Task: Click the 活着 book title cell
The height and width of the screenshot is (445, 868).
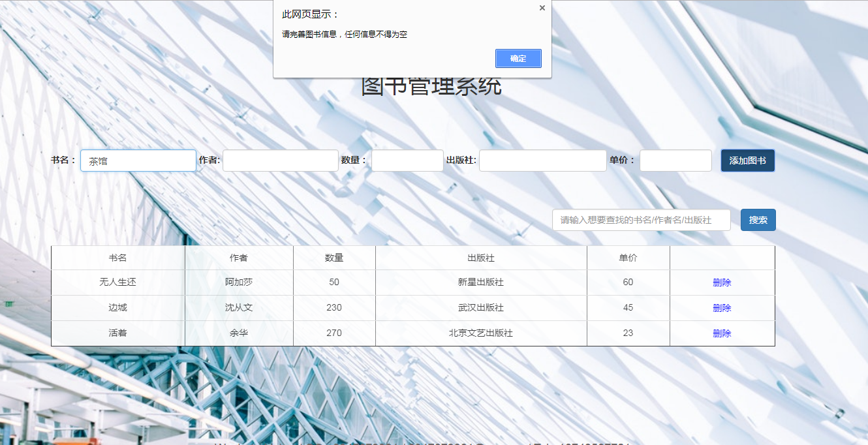Action: pyautogui.click(x=118, y=333)
